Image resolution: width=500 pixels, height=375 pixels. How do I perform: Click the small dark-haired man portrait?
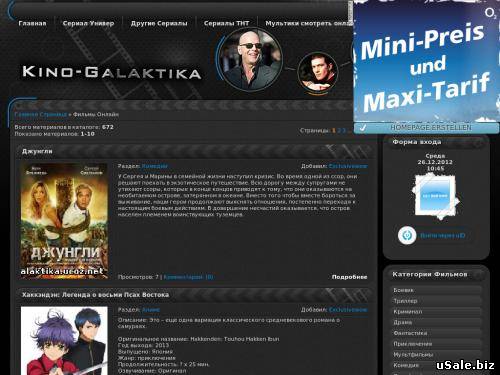pos(318,72)
